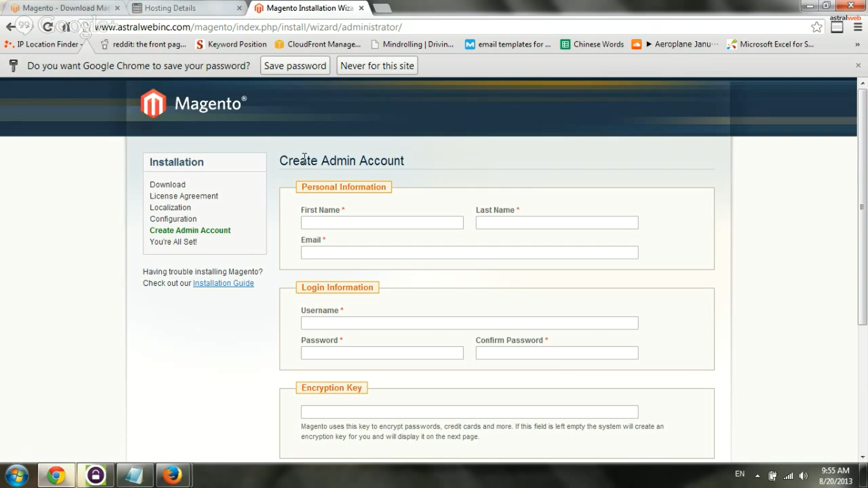Launch Firefox from the taskbar

point(173,476)
